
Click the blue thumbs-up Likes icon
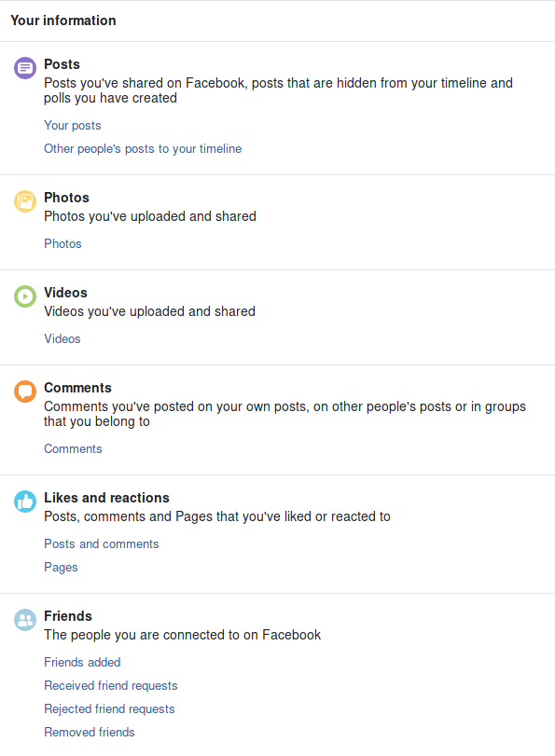(25, 501)
